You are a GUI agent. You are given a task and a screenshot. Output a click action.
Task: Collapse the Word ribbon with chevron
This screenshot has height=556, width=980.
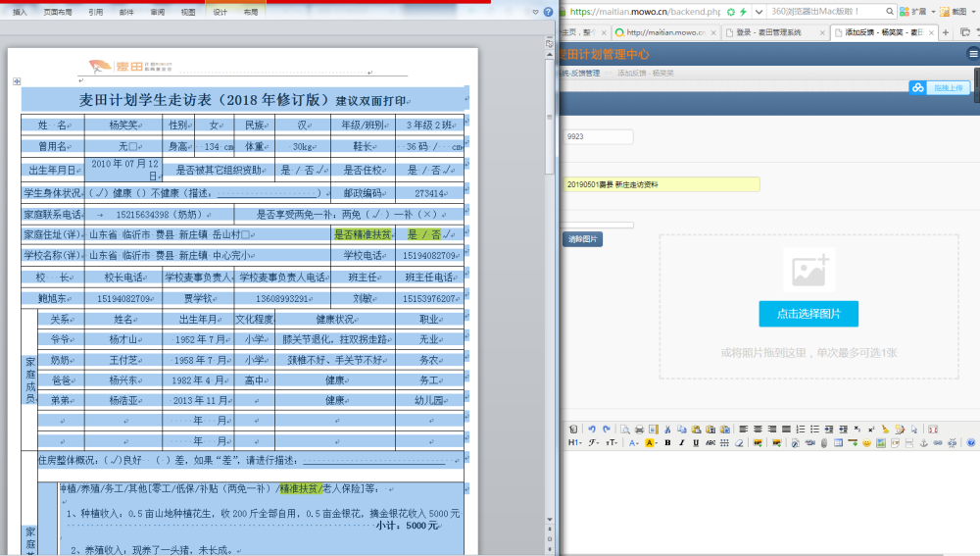pos(535,12)
